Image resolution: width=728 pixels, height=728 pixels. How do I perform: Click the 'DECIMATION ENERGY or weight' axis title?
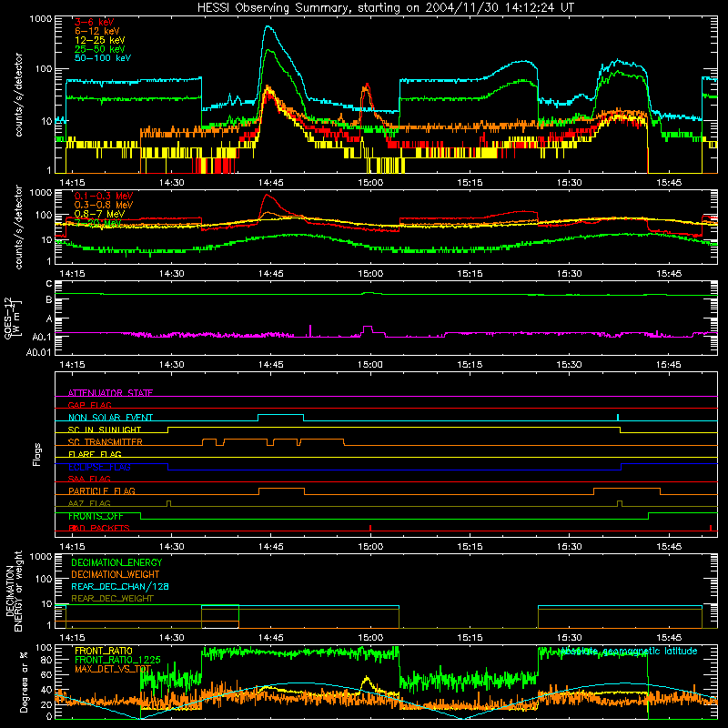click(x=14, y=591)
